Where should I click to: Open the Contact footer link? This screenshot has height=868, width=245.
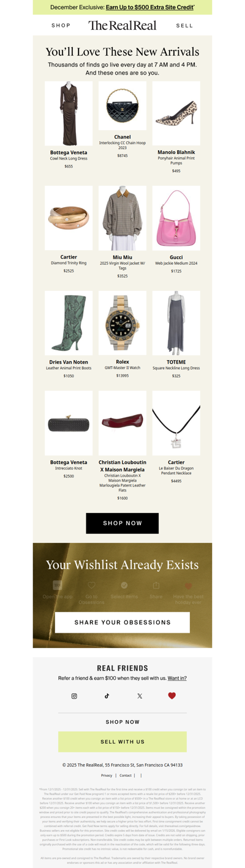pos(126,775)
